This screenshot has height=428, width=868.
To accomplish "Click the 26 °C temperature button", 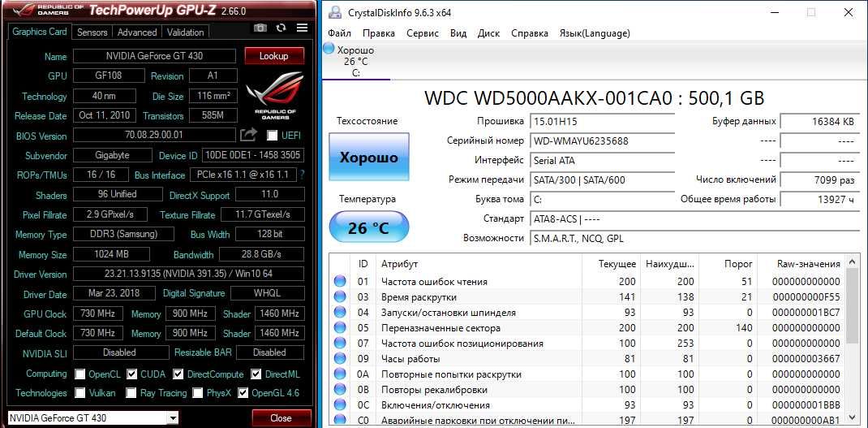I will pyautogui.click(x=368, y=227).
